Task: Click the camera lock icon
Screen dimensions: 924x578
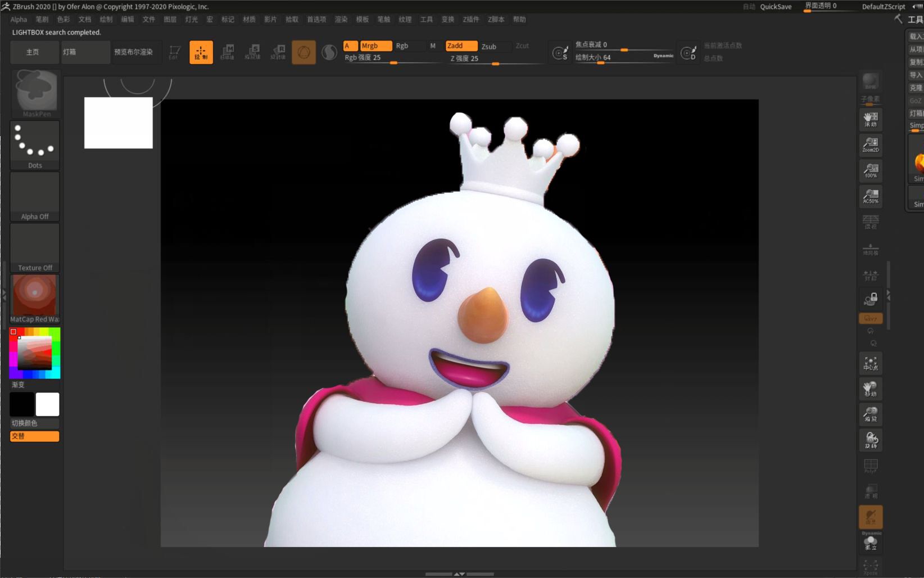Action: tap(871, 298)
